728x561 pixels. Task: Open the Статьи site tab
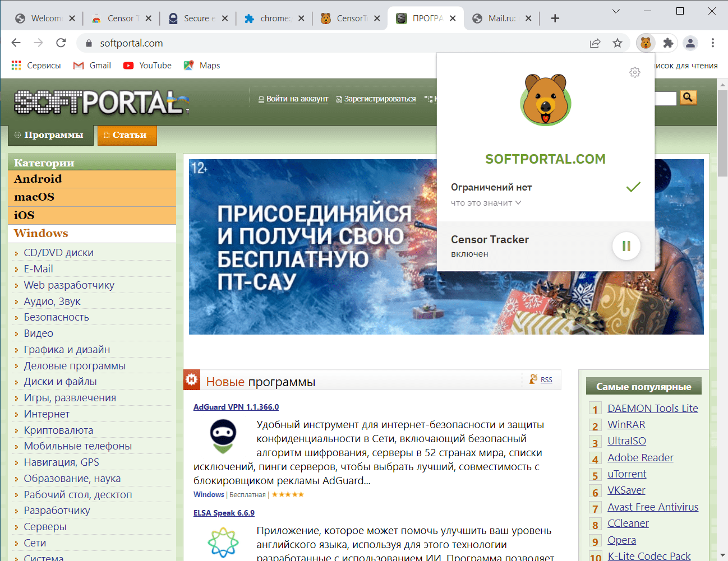[x=127, y=135]
